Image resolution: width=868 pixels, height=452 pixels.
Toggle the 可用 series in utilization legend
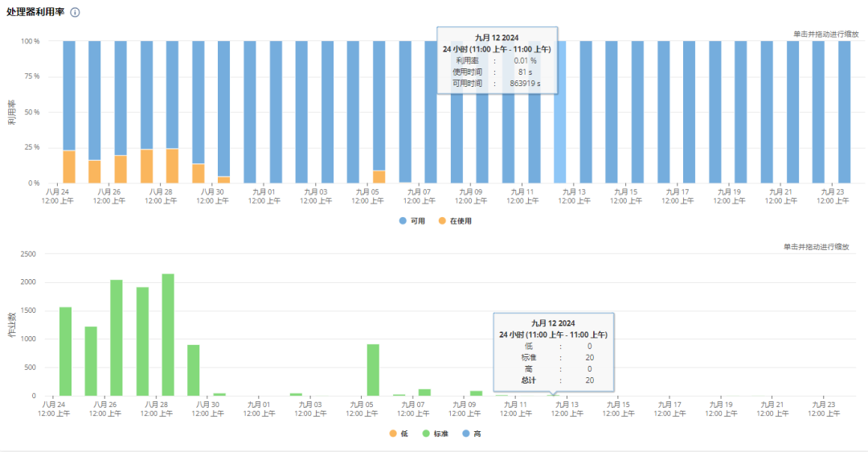(x=412, y=221)
